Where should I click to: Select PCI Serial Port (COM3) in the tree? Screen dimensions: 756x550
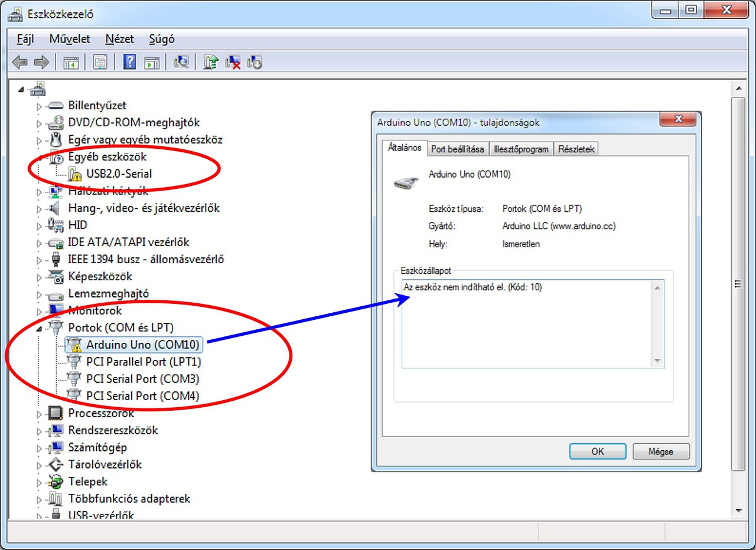click(x=142, y=379)
